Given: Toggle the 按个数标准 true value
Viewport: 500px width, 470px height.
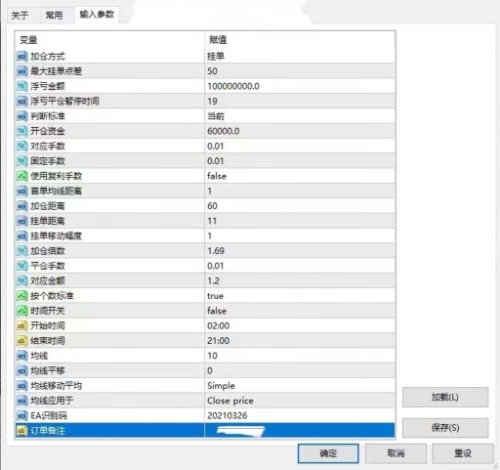Looking at the screenshot, I should click(x=300, y=296).
